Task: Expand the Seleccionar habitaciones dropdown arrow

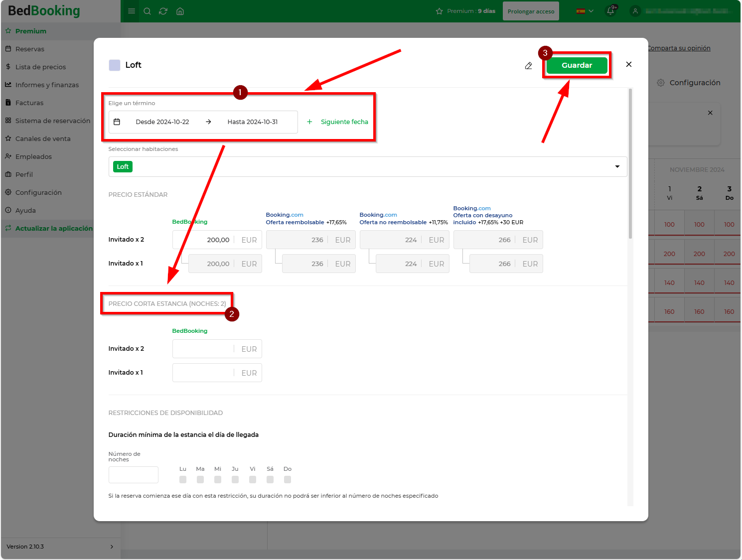Action: click(617, 166)
